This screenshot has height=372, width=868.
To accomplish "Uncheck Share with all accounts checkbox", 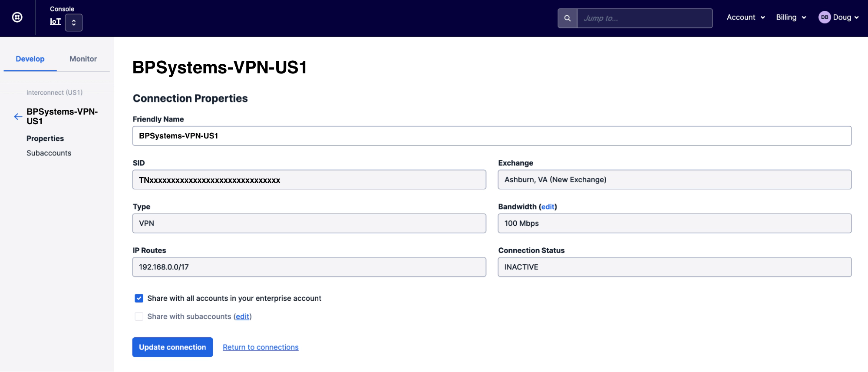I will click(x=139, y=298).
